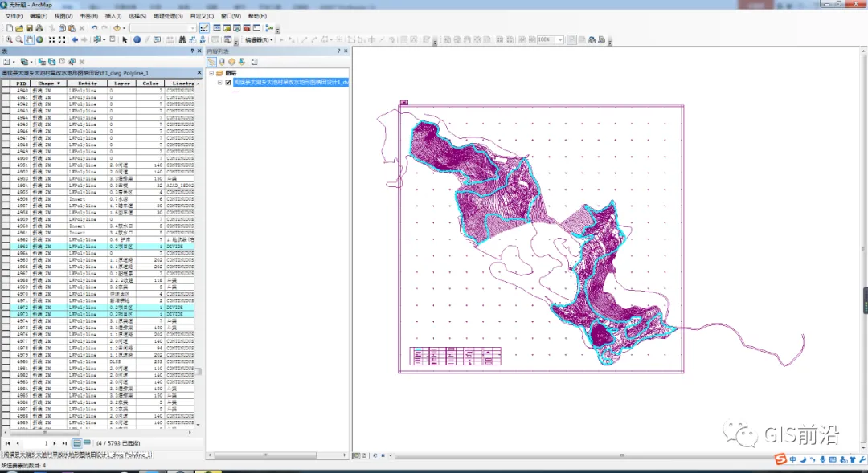Jump to the last table record

point(64,443)
